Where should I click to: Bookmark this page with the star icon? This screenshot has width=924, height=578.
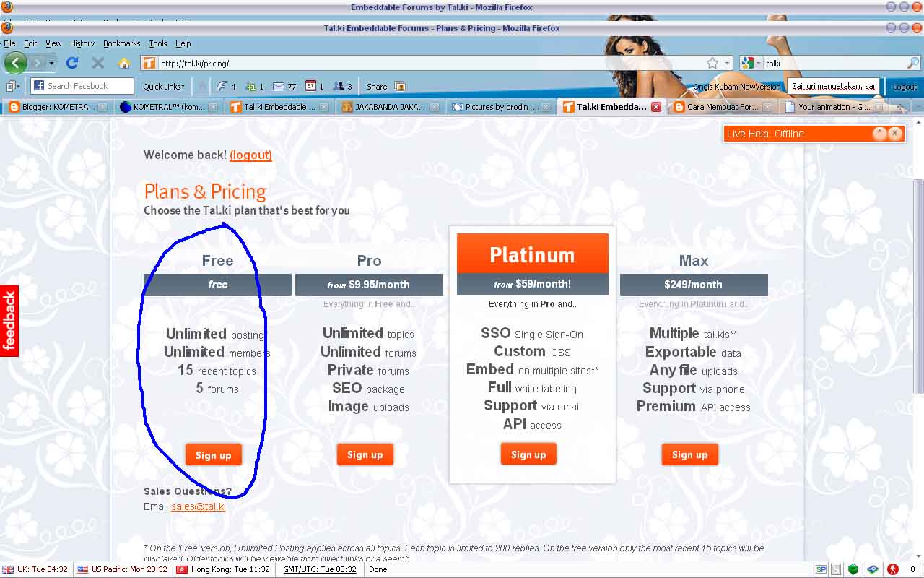click(712, 63)
